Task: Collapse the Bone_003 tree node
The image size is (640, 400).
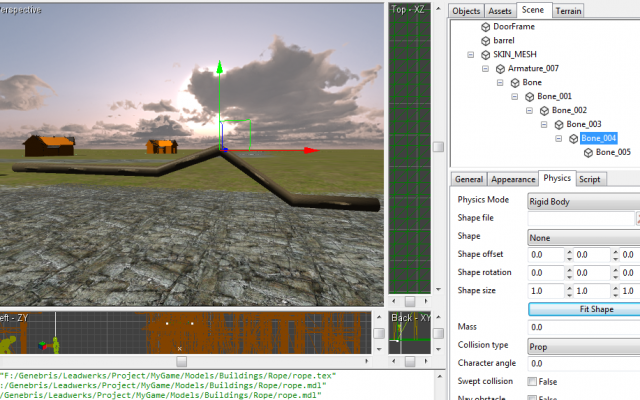Action: pyautogui.click(x=544, y=124)
